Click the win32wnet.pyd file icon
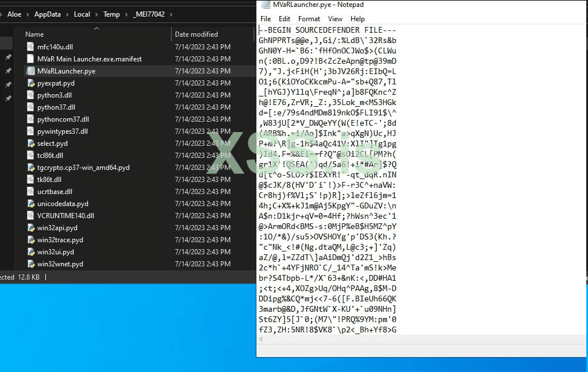 [31, 263]
